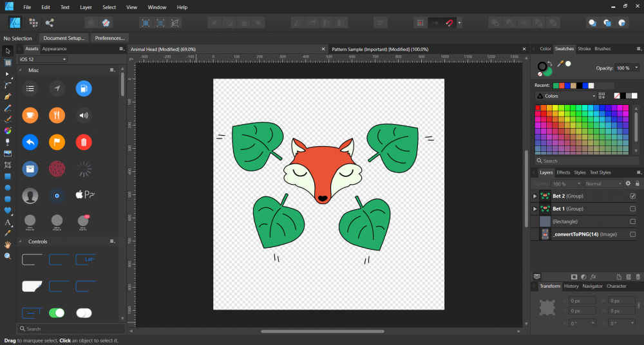This screenshot has width=644, height=345.
Task: Open the Layer menu
Action: point(86,7)
